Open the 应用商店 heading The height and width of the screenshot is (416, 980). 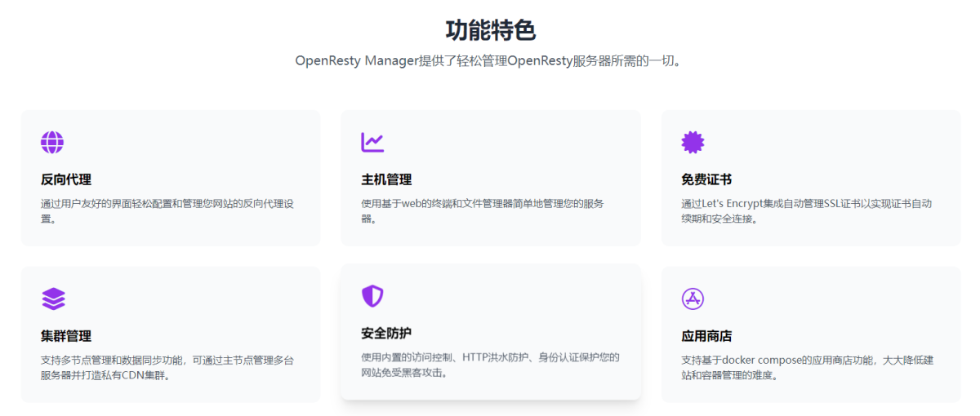tap(706, 336)
